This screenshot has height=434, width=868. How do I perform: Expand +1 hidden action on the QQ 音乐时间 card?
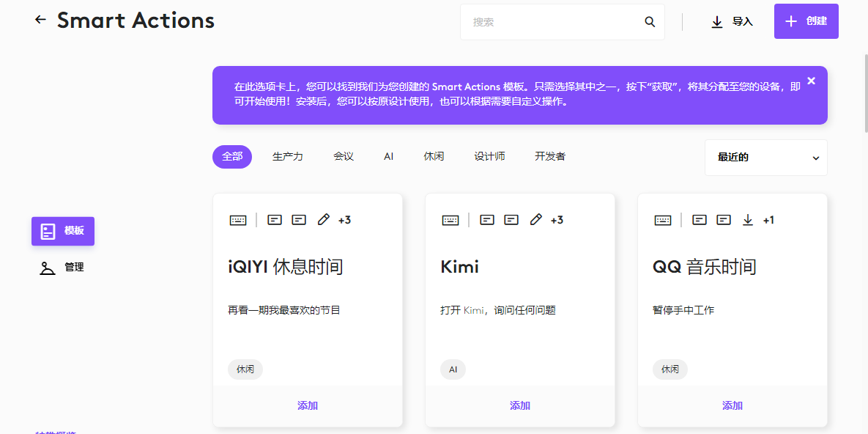click(x=770, y=219)
